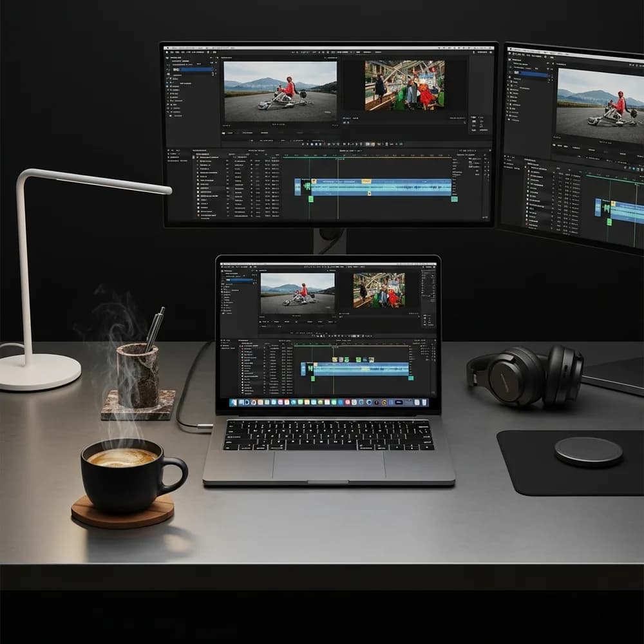Image resolution: width=644 pixels, height=644 pixels.
Task: Click the blue highlighted row in laptop's left panel
Action: (240, 280)
